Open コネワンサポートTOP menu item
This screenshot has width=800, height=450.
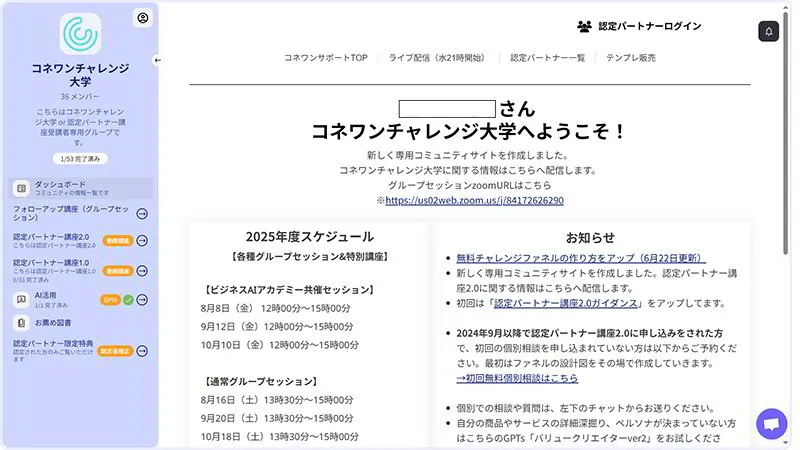pyautogui.click(x=325, y=58)
